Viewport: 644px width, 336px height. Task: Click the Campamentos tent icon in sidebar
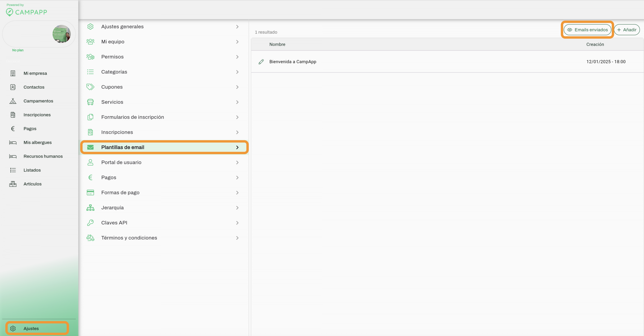point(13,101)
